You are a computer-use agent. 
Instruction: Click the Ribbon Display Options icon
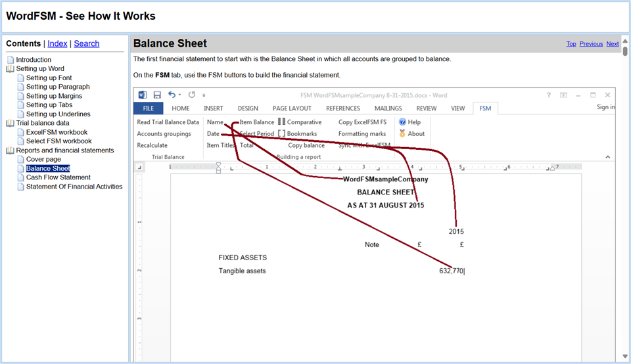pos(563,95)
